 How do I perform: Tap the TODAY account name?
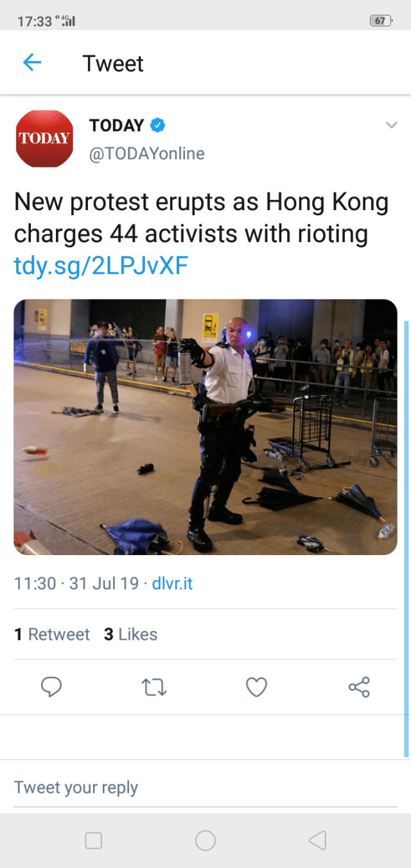(x=116, y=126)
